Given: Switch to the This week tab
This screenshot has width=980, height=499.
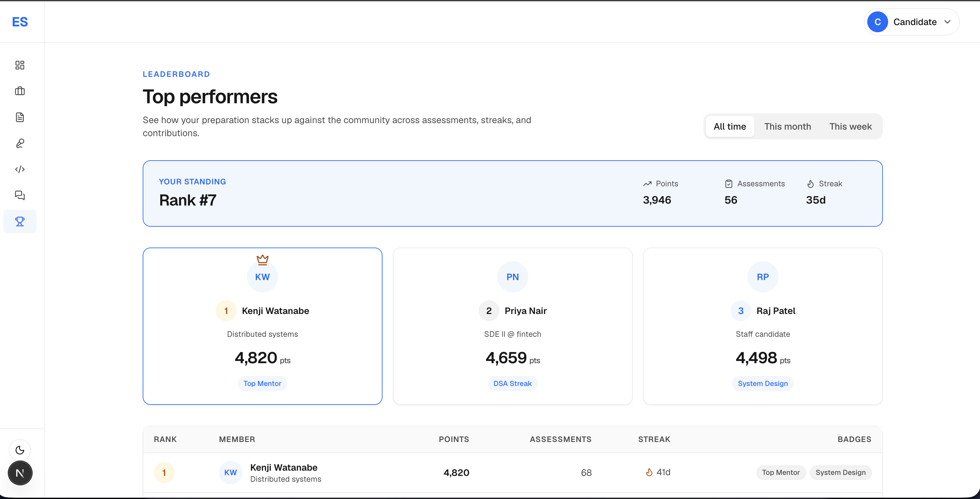Looking at the screenshot, I should 851,126.
